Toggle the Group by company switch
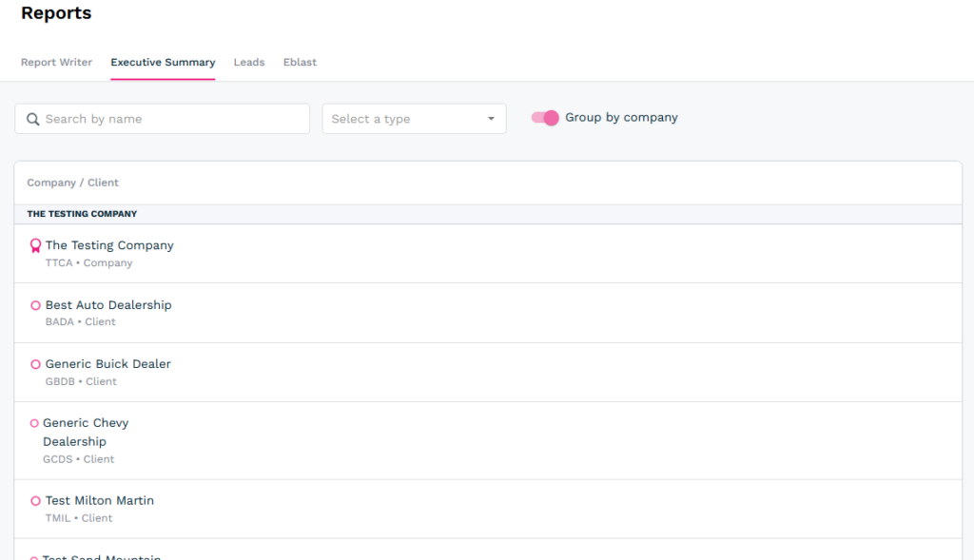This screenshot has width=974, height=560. coord(545,118)
